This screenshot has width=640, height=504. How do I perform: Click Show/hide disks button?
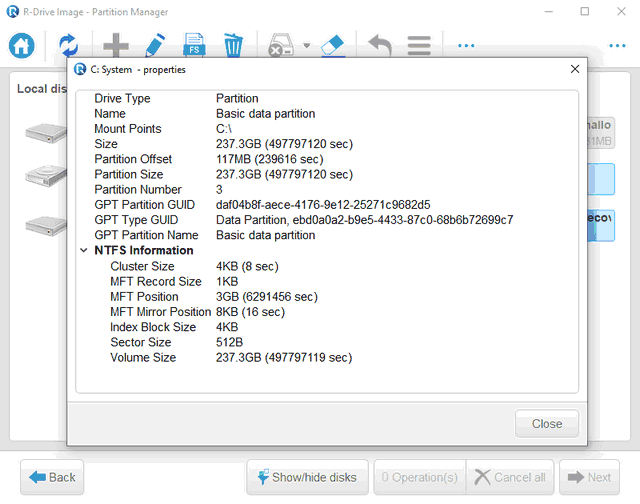coord(307,477)
